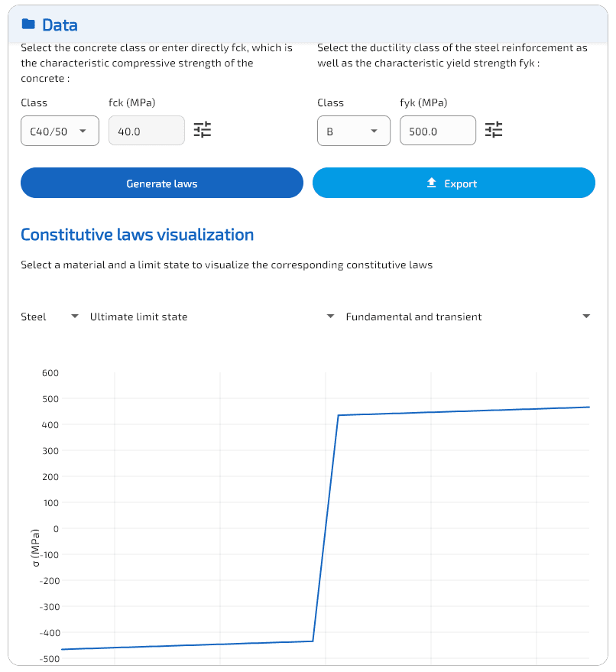Click the steep central segment of the curve

[326, 528]
